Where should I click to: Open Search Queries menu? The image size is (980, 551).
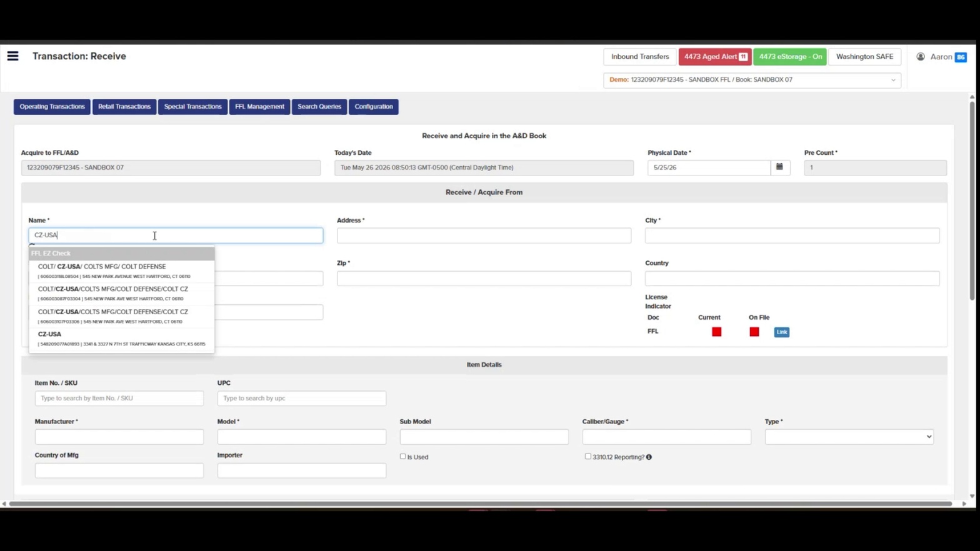[x=319, y=107]
